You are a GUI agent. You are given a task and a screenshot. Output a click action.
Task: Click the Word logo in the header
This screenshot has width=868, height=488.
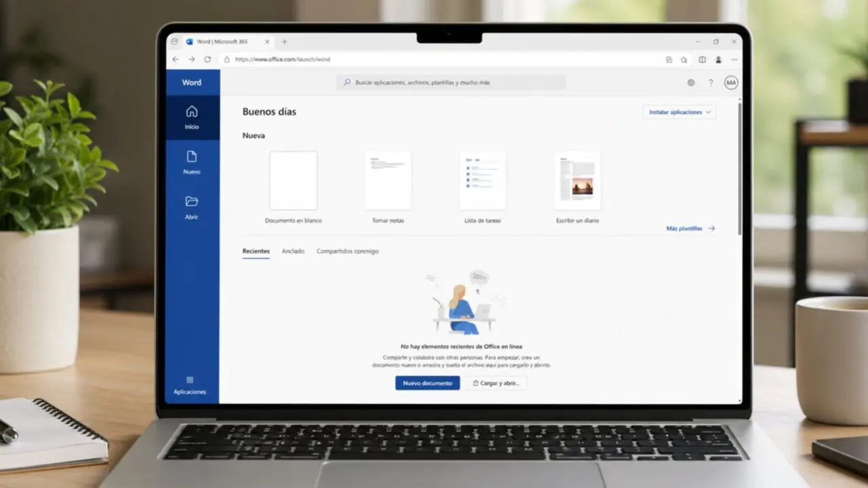(192, 83)
